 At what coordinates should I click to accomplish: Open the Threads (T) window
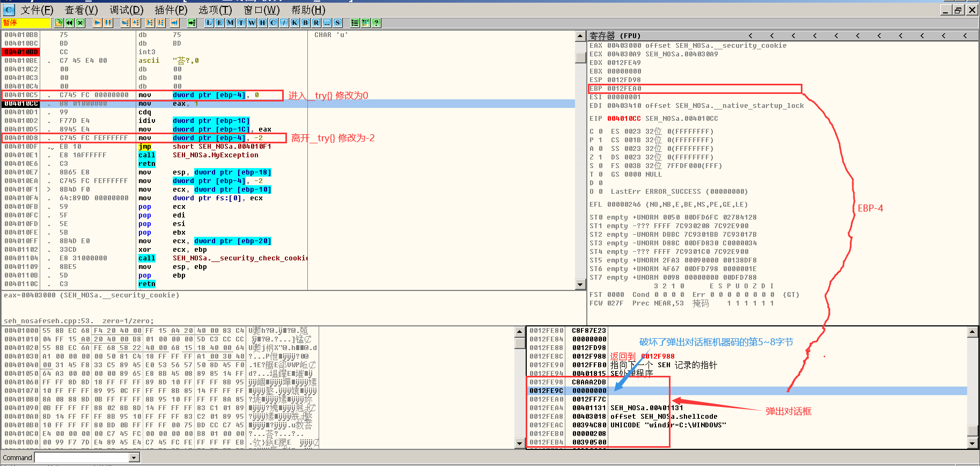click(x=241, y=23)
